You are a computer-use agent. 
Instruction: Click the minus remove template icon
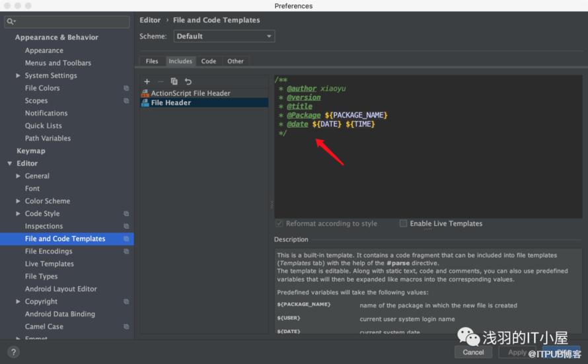[x=161, y=81]
